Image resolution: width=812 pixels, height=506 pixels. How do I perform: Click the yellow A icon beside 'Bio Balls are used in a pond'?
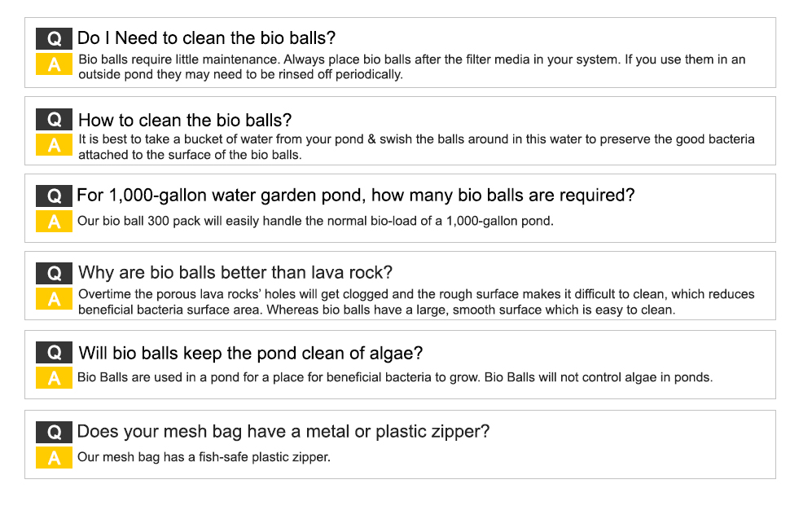[54, 378]
